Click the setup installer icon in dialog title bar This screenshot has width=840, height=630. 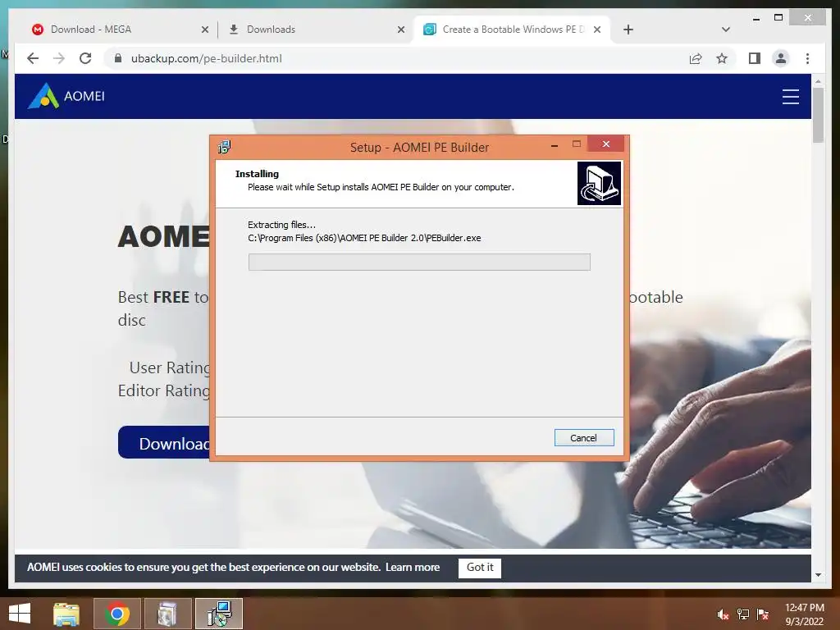(225, 147)
